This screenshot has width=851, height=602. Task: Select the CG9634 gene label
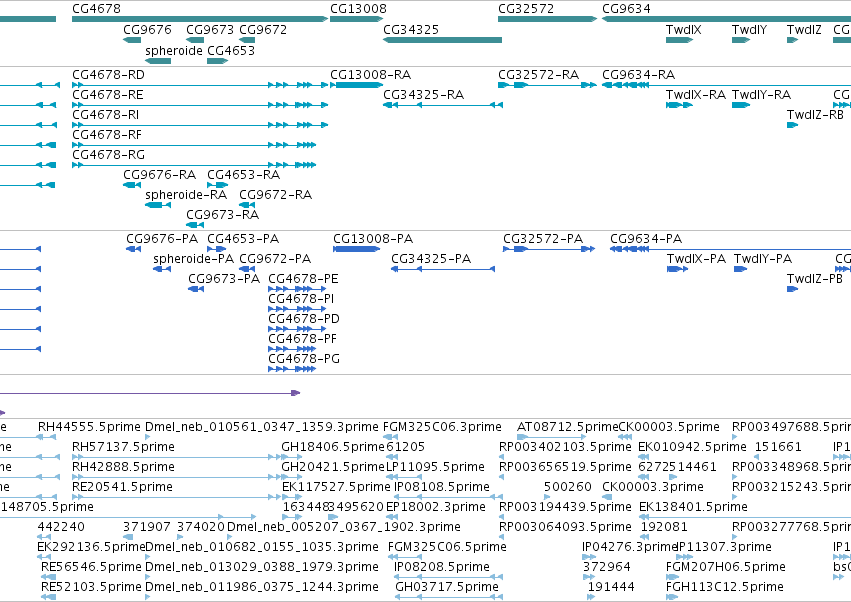(626, 9)
